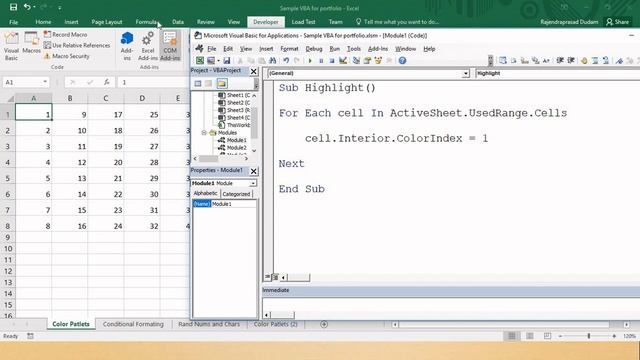This screenshot has width=640, height=360.
Task: Click Insert UserForm icon in VBA toolbar
Action: pos(211,61)
